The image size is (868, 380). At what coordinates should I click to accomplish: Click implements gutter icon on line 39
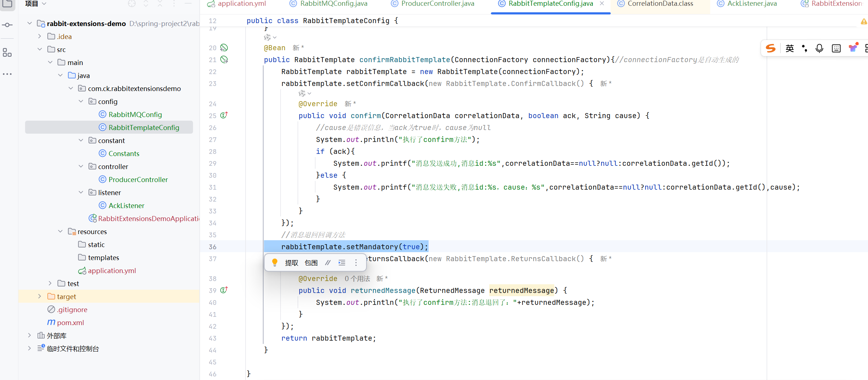(x=224, y=290)
